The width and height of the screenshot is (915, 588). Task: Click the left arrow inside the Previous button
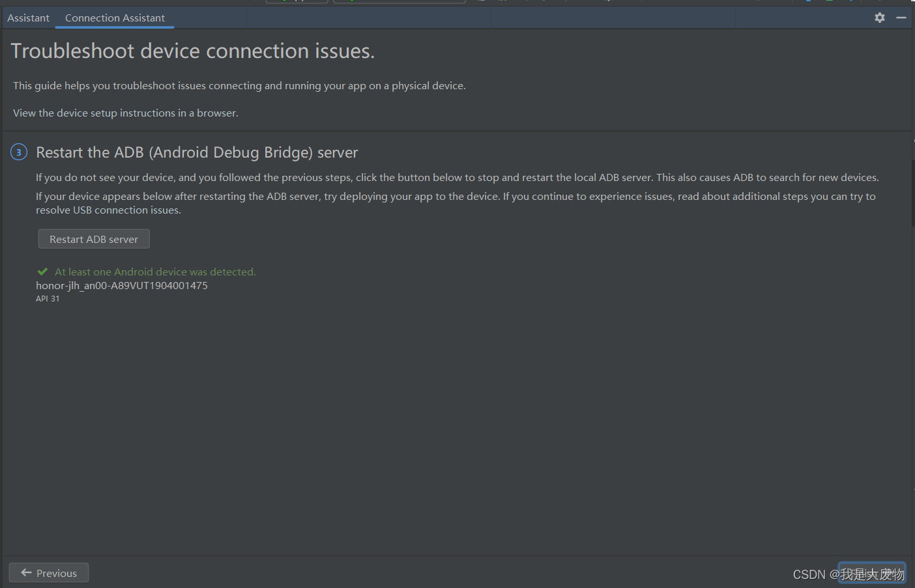pyautogui.click(x=25, y=572)
